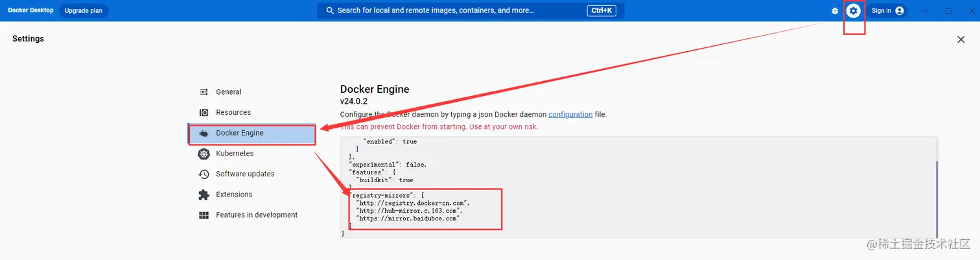Screen dimensions: 980x260
Task: Click the Upgrade plan button
Action: pyautogui.click(x=84, y=10)
